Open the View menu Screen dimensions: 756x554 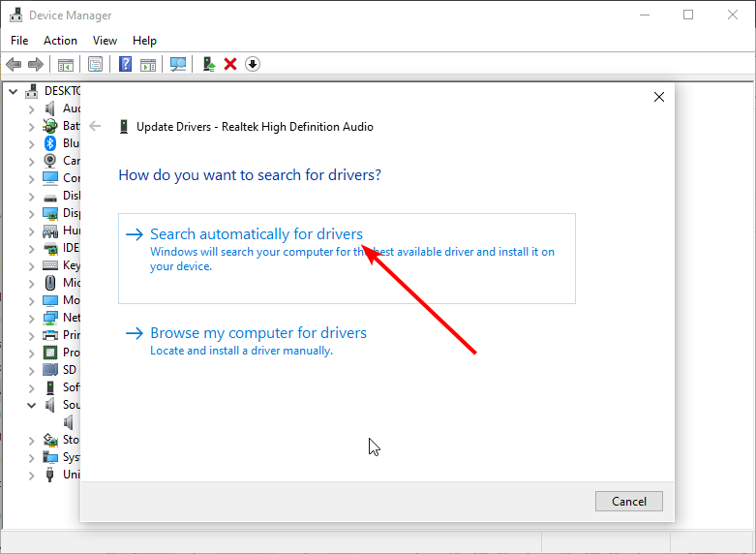tap(105, 41)
